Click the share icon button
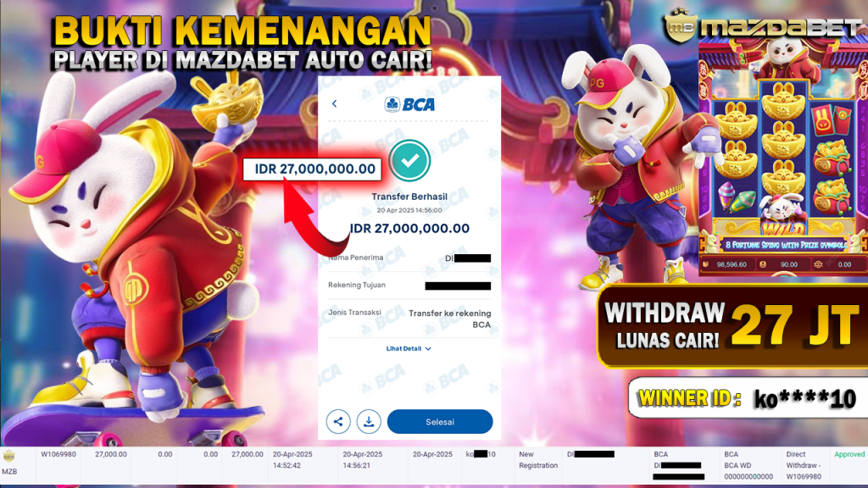 click(338, 422)
